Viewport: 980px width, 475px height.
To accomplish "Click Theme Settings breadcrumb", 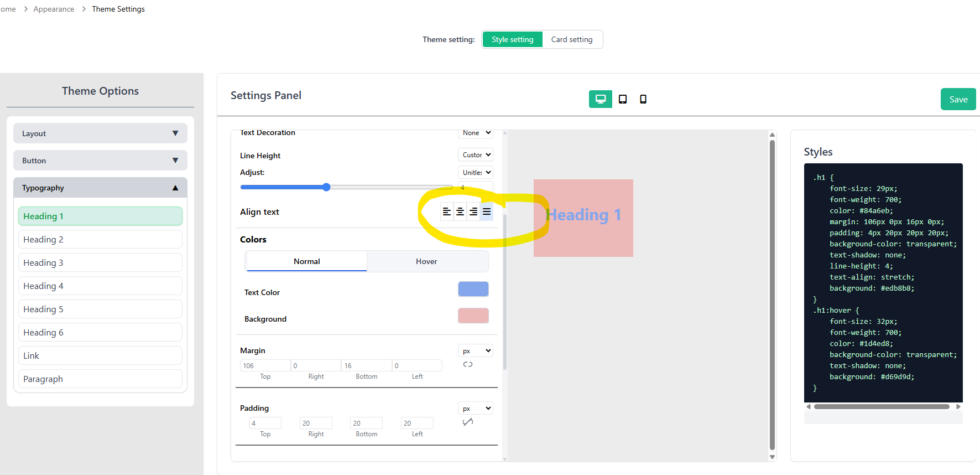I will pos(118,9).
